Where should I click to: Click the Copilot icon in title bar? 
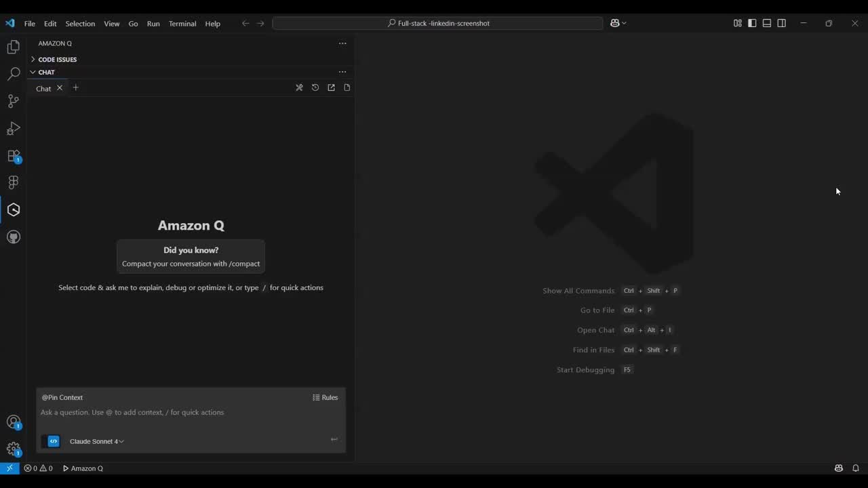click(x=614, y=23)
